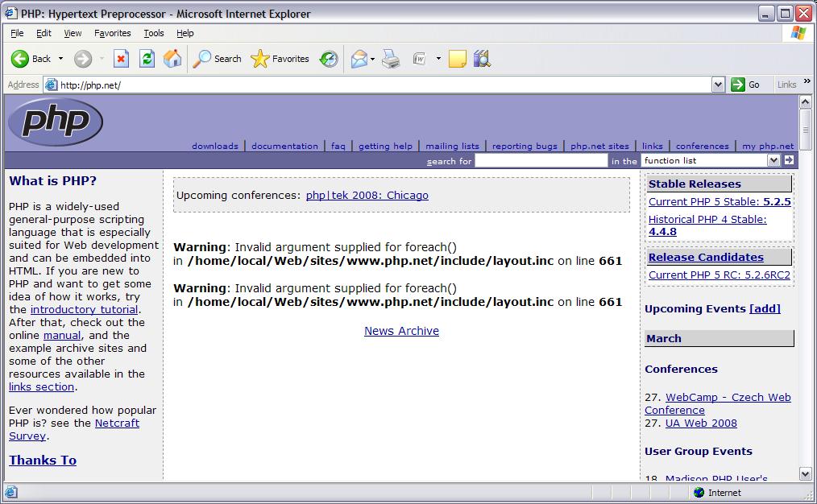Open the downloads link
This screenshot has height=504, width=817.
click(214, 147)
